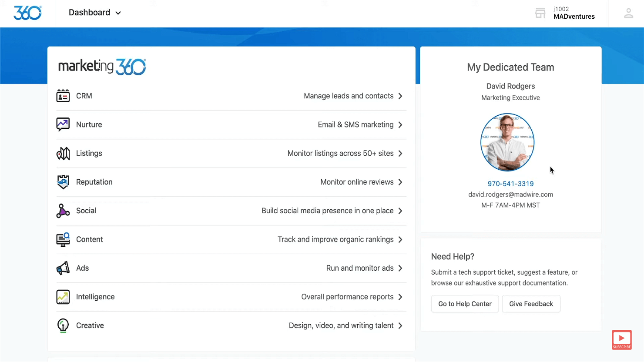Image resolution: width=644 pixels, height=362 pixels.
Task: Click Design, video, and writing talent
Action: coord(341,325)
